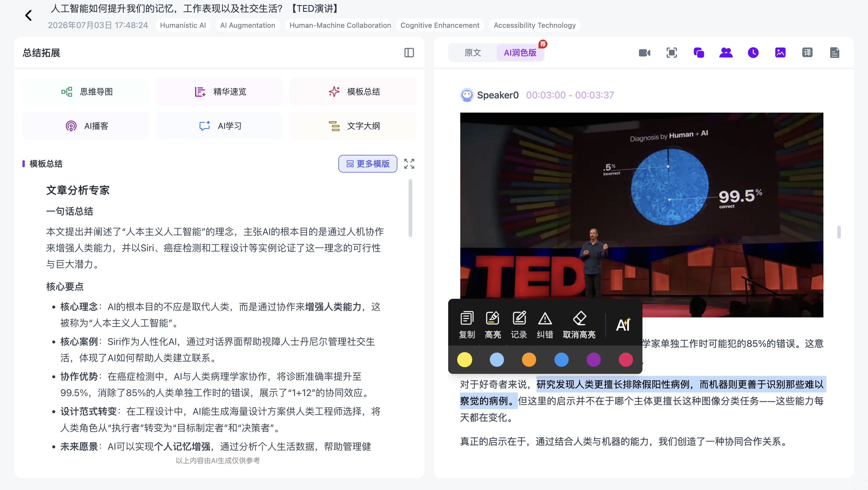This screenshot has width=868, height=490.
Task: Click the timestamp 00:03:00 - 00:03:37
Action: click(x=570, y=95)
